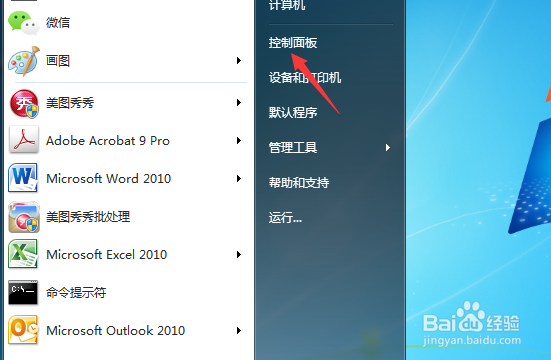Expand the 管理工具 submenu arrow
Viewport: 551px width, 360px height.
point(388,148)
